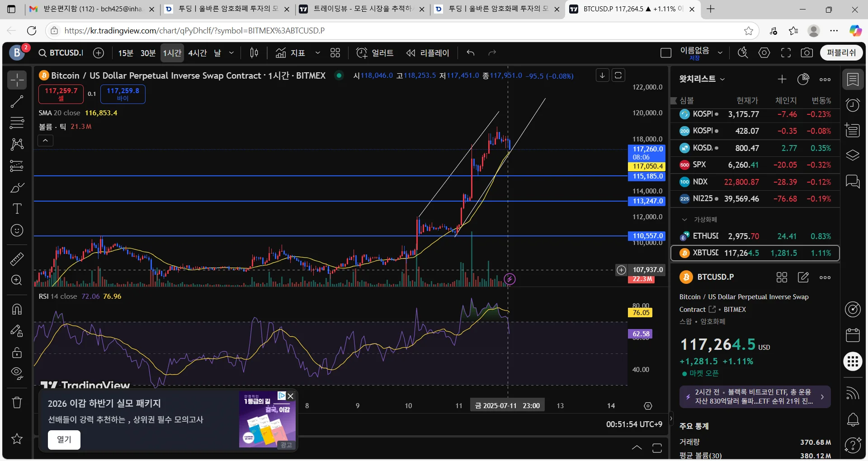Change the candlestick chart type
The width and height of the screenshot is (868, 461).
click(x=254, y=53)
